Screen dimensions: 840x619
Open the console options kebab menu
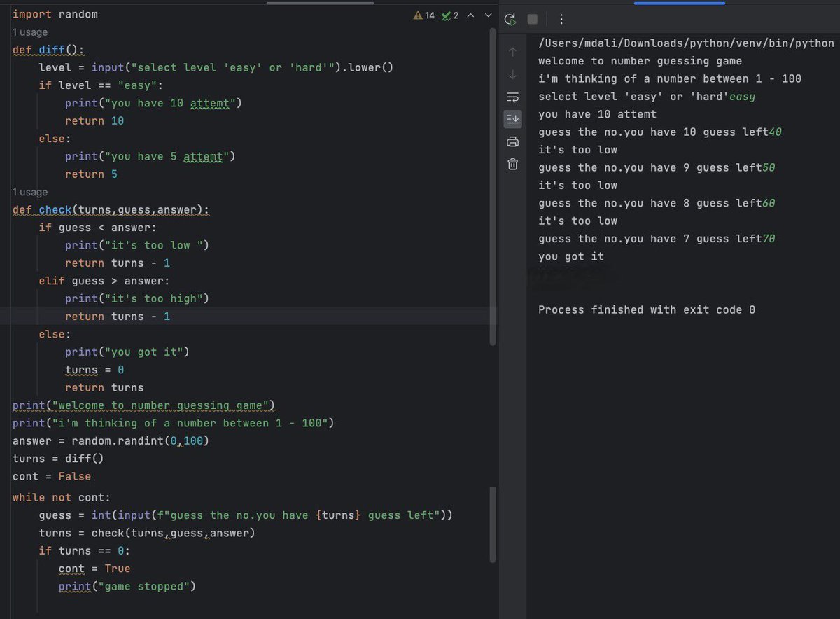562,19
